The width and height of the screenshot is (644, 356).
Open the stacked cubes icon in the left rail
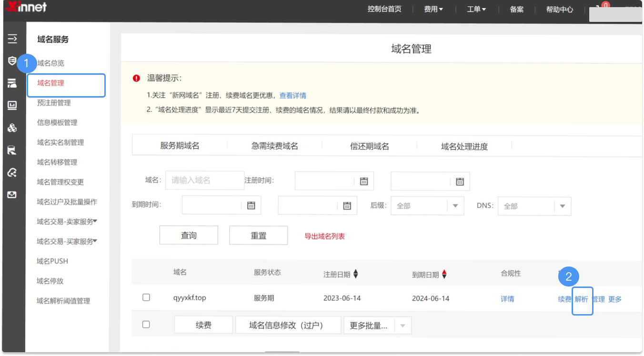[12, 128]
